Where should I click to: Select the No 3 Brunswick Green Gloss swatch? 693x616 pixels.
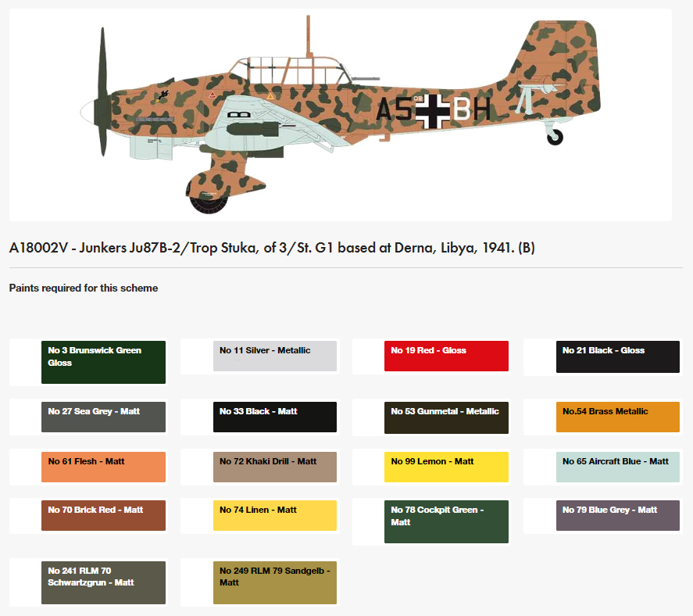click(103, 362)
